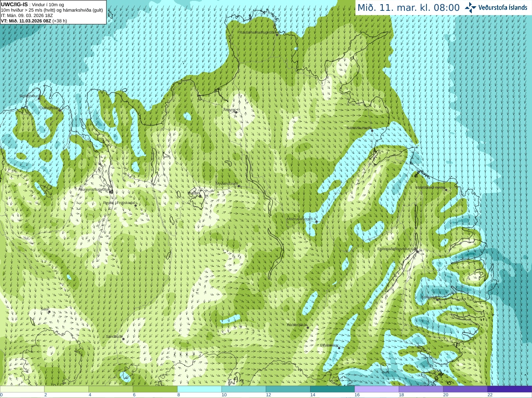This screenshot has width=532, height=398.
Task: Select the Reykir í Fnjóskadal station dot
Action: point(135,206)
